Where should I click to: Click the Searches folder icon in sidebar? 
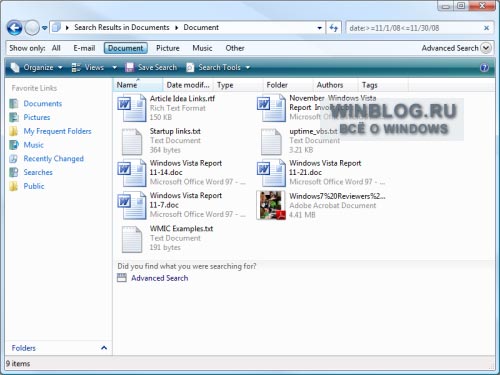coord(14,172)
